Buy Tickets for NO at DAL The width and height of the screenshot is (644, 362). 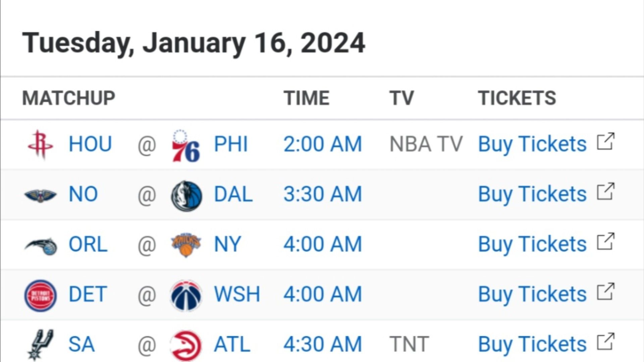click(532, 194)
